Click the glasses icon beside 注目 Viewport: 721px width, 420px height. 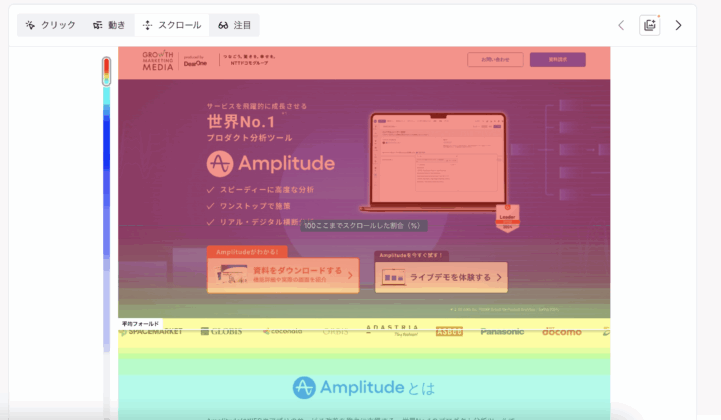223,25
